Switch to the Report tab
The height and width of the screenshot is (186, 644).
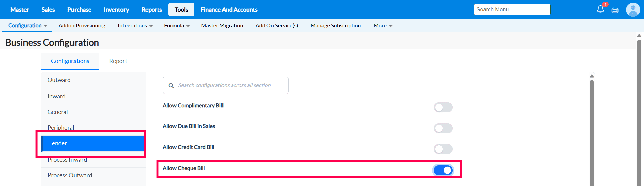(x=118, y=61)
